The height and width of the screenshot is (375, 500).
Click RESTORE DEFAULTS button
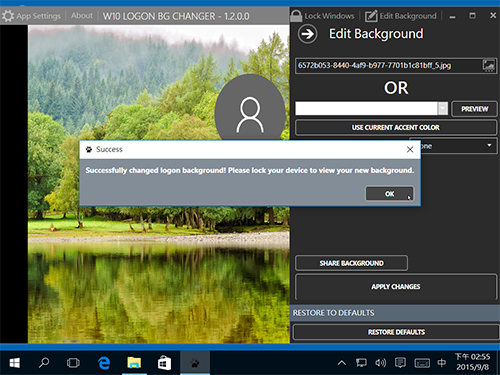pos(396,332)
